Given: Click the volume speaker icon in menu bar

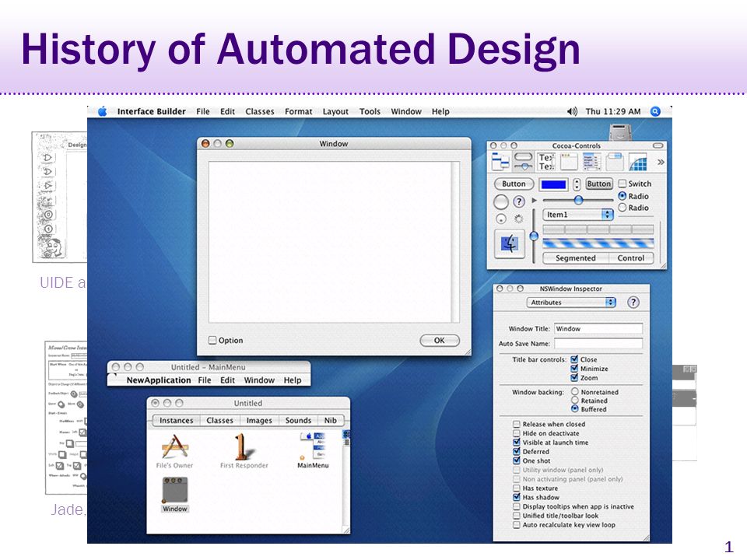Looking at the screenshot, I should tap(572, 111).
